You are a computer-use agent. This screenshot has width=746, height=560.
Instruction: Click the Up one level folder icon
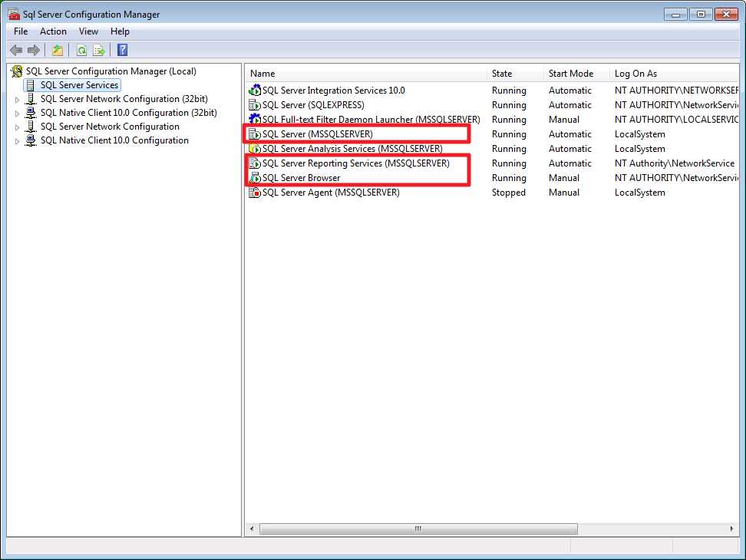coord(57,50)
